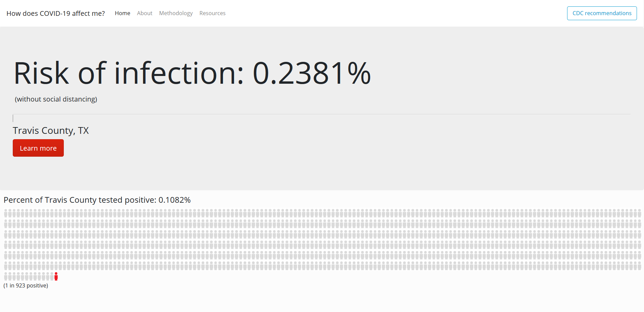The image size is (644, 312).
Task: Click first gray person icon in bottom row
Action: [6, 276]
